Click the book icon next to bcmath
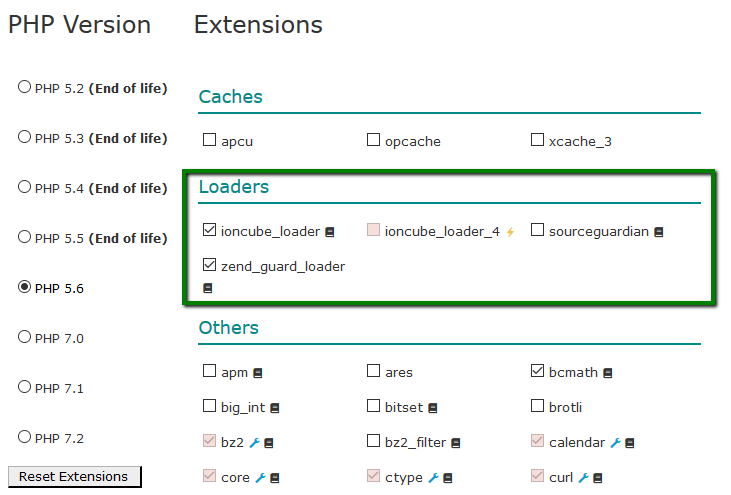Viewport: 731px width, 495px height. click(x=607, y=373)
